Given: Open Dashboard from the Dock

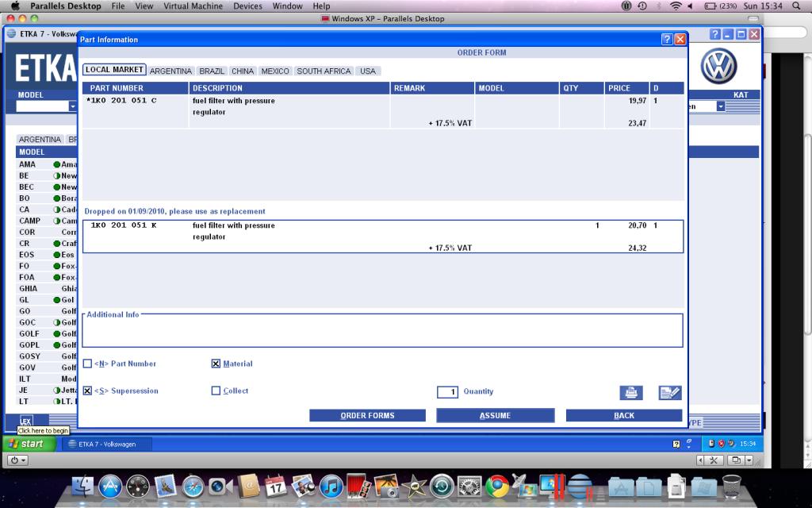Looking at the screenshot, I should [138, 487].
